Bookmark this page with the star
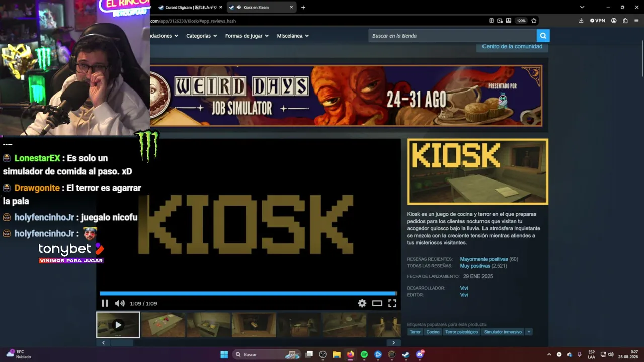 pos(534,21)
